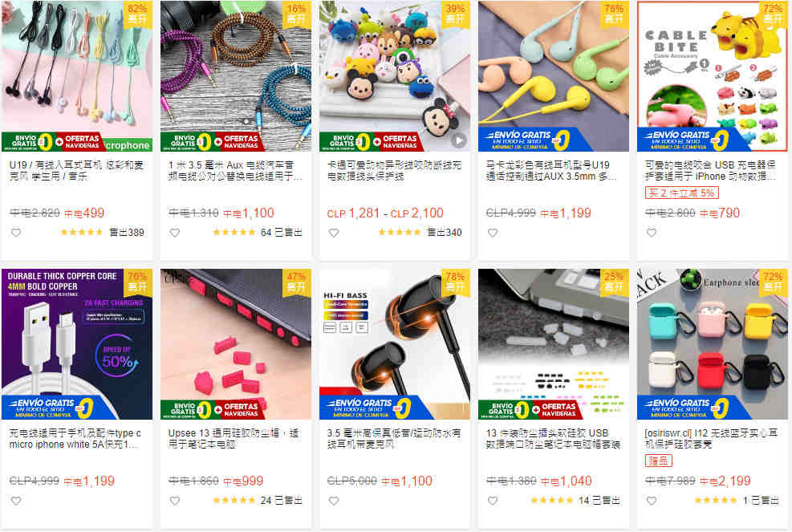
Task: Add cartoon cable protector to favorites
Action: 334,233
